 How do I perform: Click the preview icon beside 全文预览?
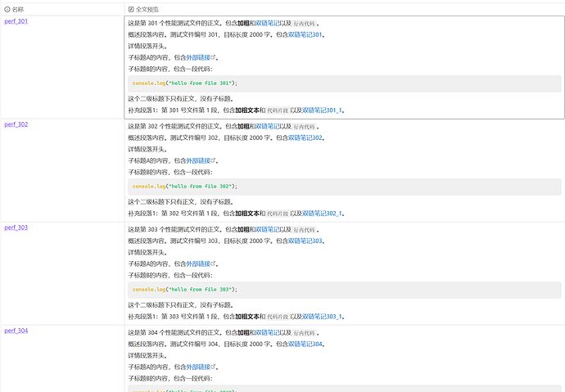click(131, 9)
